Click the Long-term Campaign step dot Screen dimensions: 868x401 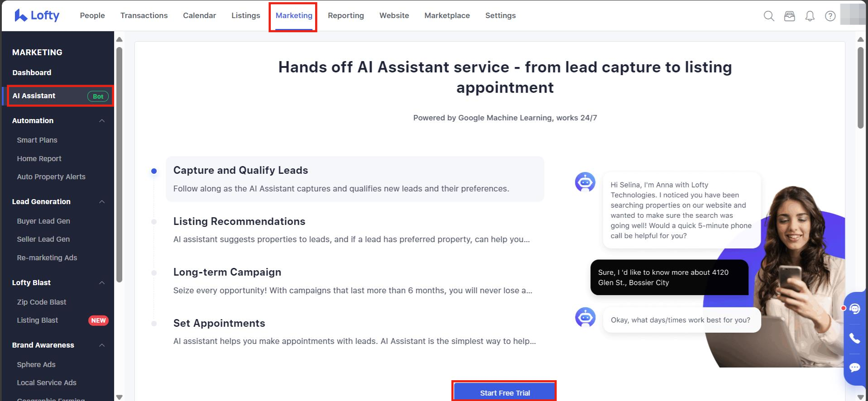tap(154, 273)
